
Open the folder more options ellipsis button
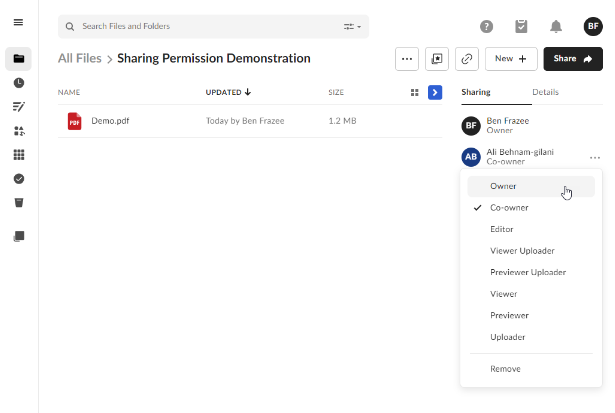click(407, 59)
